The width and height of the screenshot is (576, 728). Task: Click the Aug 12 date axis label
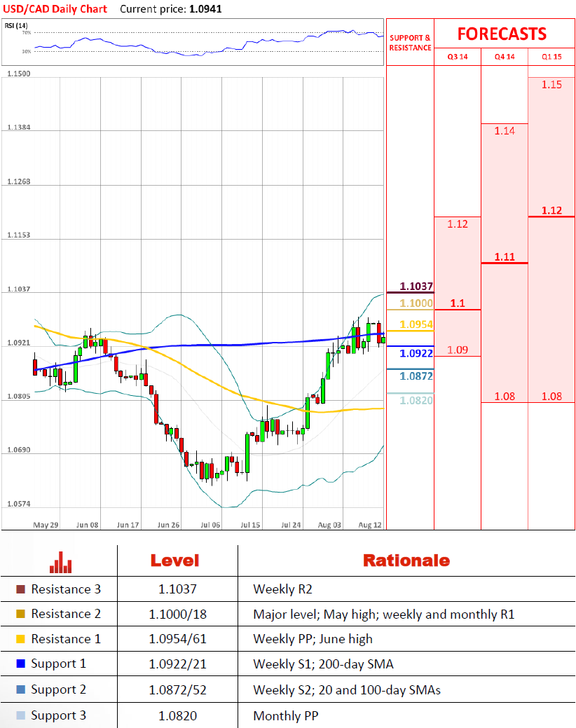click(370, 525)
